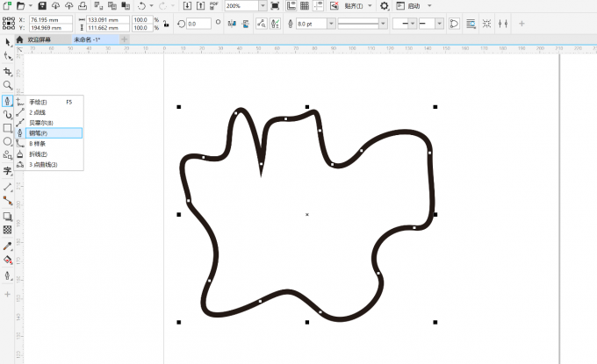597x364 pixels.
Task: Mirror the object horizontally
Action: (232, 24)
